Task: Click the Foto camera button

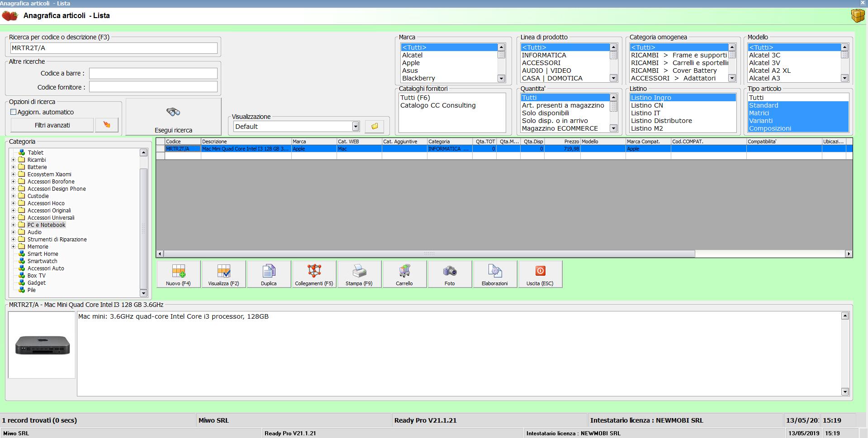Action: (x=450, y=274)
